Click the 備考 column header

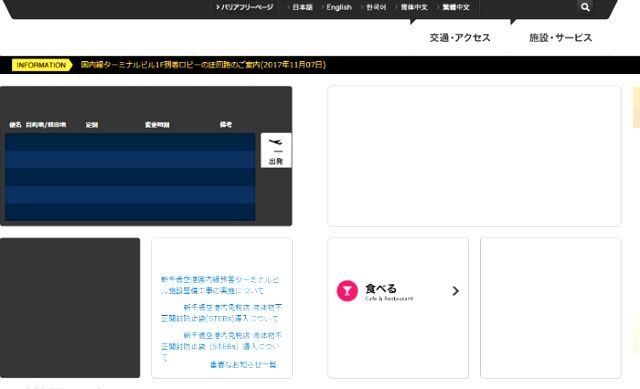point(226,124)
